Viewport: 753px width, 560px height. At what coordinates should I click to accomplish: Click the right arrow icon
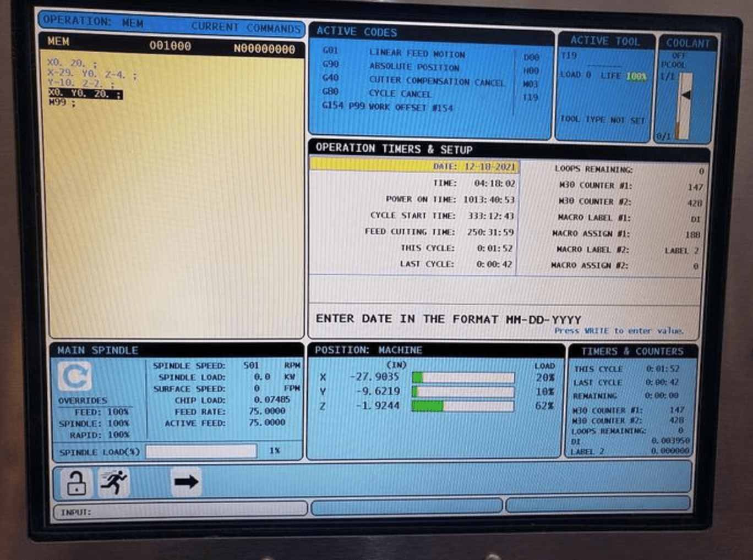pos(186,482)
